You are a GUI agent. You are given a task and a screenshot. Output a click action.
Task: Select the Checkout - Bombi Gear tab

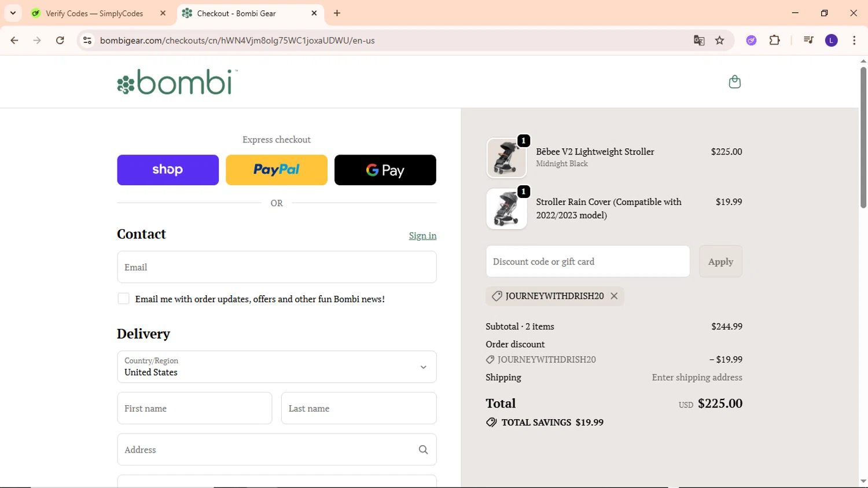[x=250, y=13]
